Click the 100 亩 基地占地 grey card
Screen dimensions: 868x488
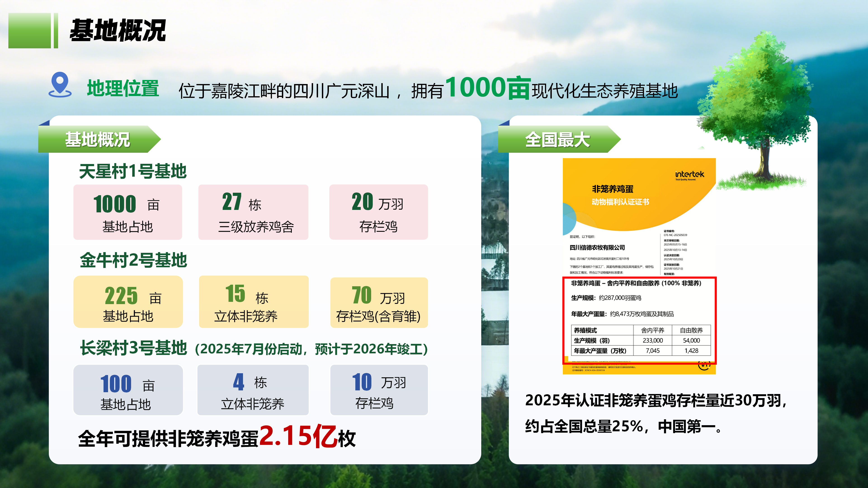tap(128, 390)
